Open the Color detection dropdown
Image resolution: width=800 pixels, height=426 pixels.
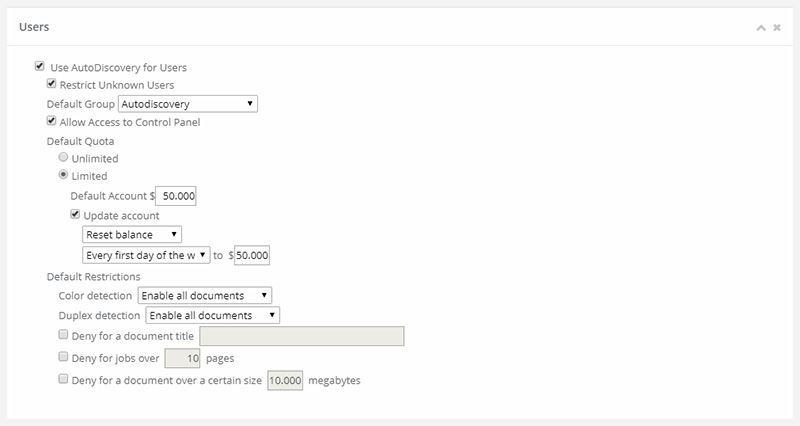(204, 296)
